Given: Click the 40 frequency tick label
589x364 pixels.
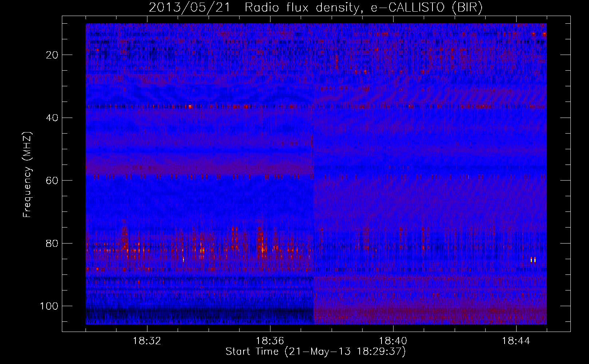Looking at the screenshot, I should tap(52, 118).
